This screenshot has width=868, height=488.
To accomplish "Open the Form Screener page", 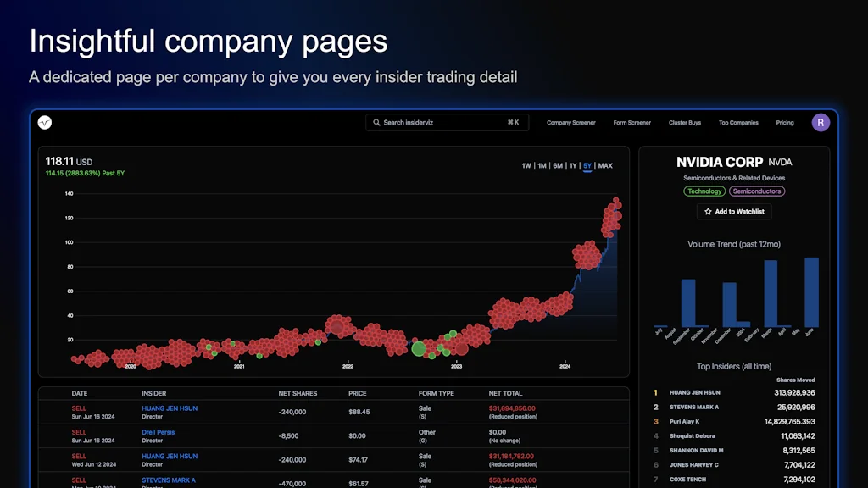I will (x=632, y=122).
